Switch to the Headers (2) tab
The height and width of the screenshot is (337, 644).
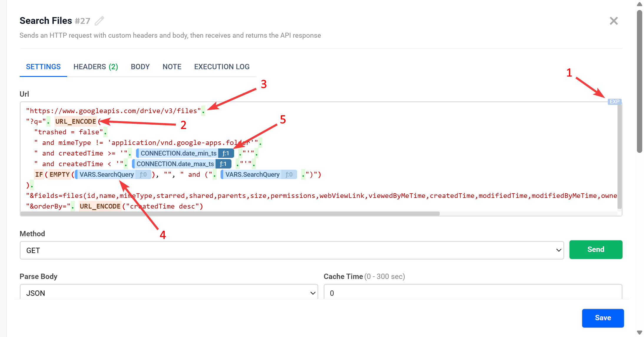coord(96,67)
